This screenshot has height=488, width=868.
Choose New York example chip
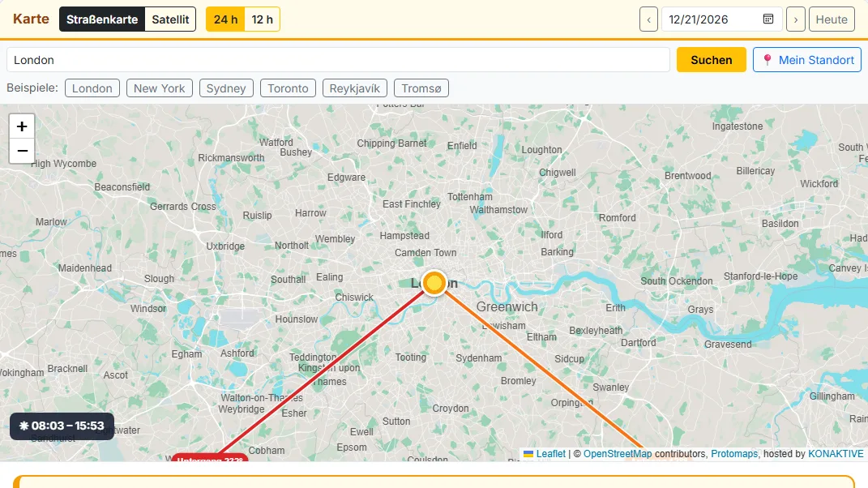pos(160,88)
